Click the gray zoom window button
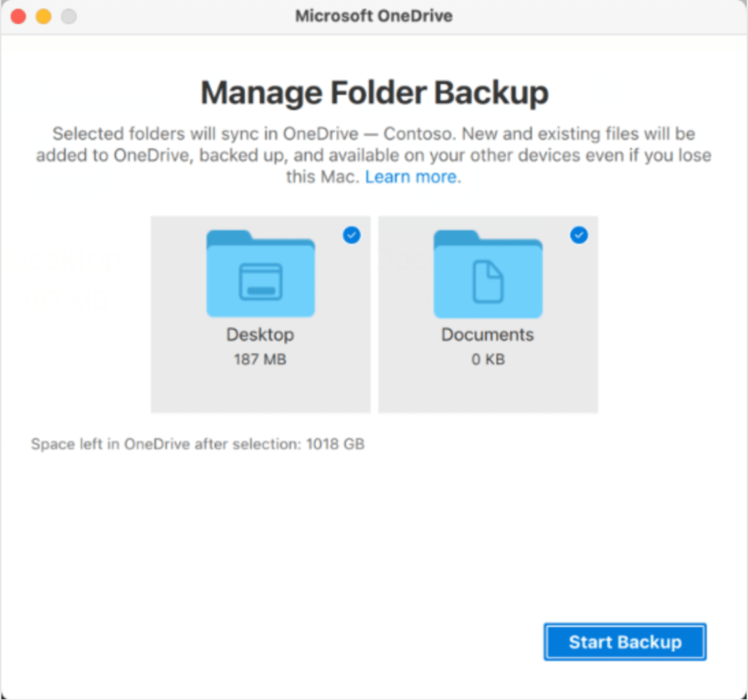Screen dimensions: 748x700 pyautogui.click(x=69, y=16)
